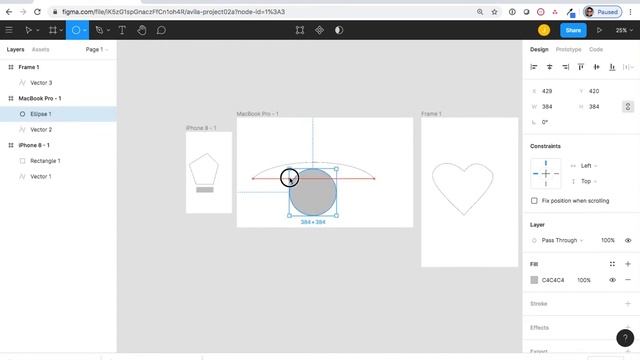Remove the C4C4C4 fill

[628, 280]
